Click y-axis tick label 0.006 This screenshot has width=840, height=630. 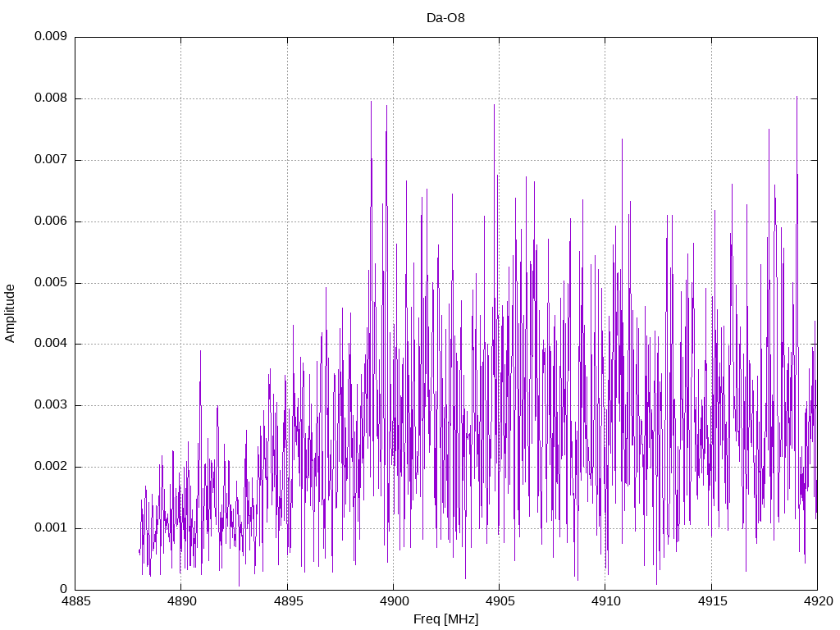click(51, 221)
